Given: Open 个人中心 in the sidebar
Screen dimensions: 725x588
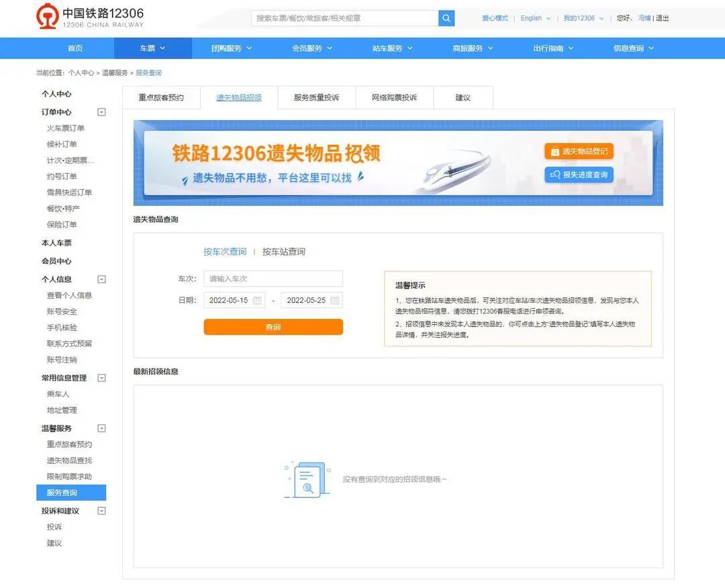Looking at the screenshot, I should click(56, 94).
